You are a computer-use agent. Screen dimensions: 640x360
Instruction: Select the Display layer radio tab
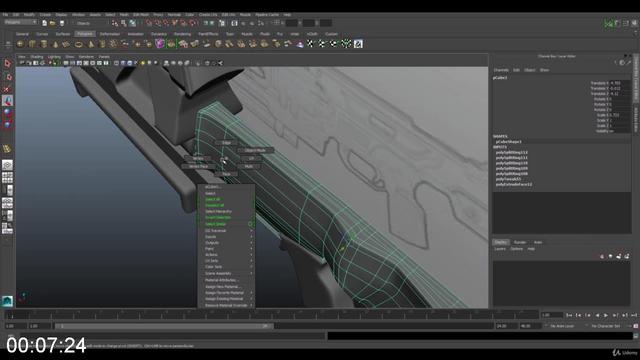pyautogui.click(x=501, y=242)
